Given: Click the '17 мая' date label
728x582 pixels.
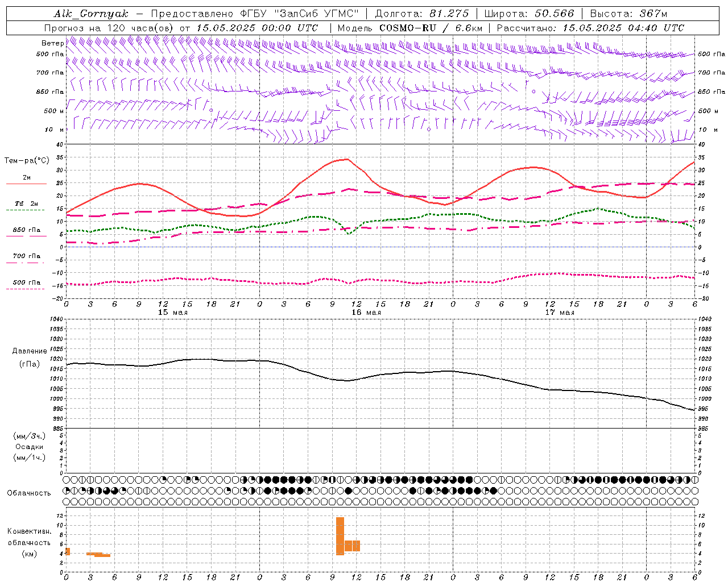Looking at the screenshot, I should pyautogui.click(x=560, y=313).
